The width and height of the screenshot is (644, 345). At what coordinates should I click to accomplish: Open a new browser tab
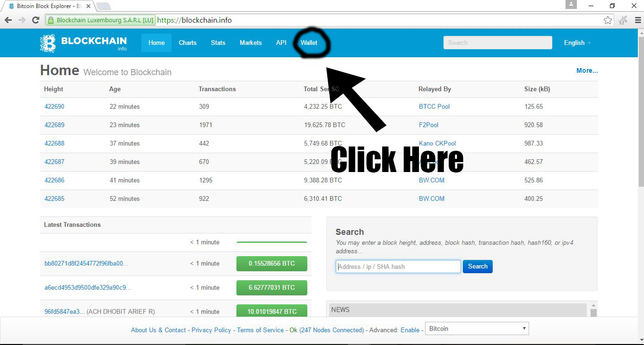click(x=104, y=6)
